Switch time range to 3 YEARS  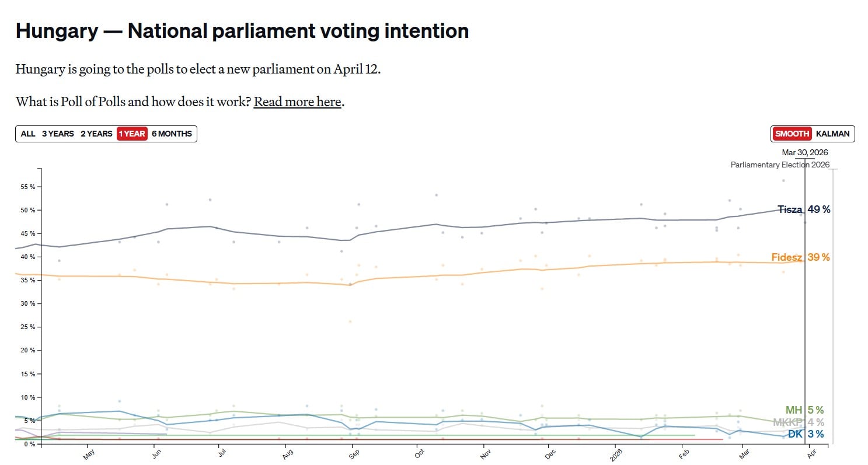pyautogui.click(x=58, y=134)
